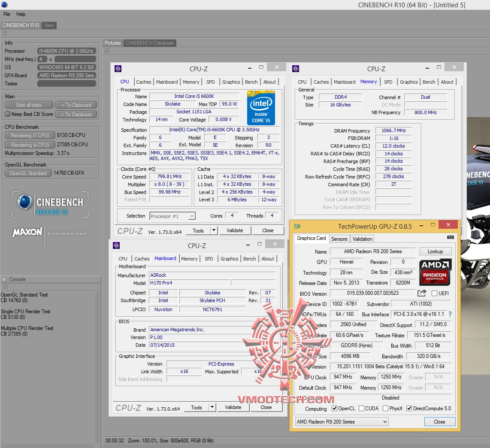The width and height of the screenshot is (490, 448).
Task: Click the CPU-Z Memory window title icon
Action: (x=296, y=68)
